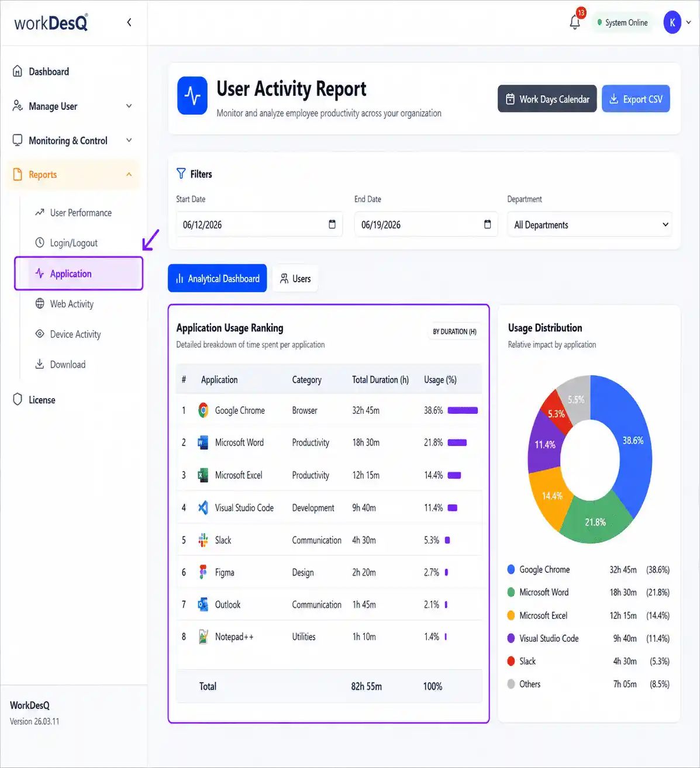
Task: Click the Download arrow icon
Action: 40,364
